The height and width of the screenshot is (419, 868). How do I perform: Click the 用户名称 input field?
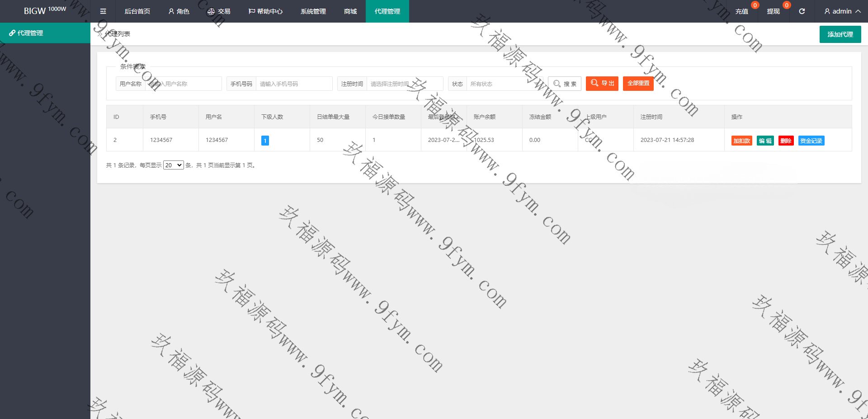[x=183, y=84]
